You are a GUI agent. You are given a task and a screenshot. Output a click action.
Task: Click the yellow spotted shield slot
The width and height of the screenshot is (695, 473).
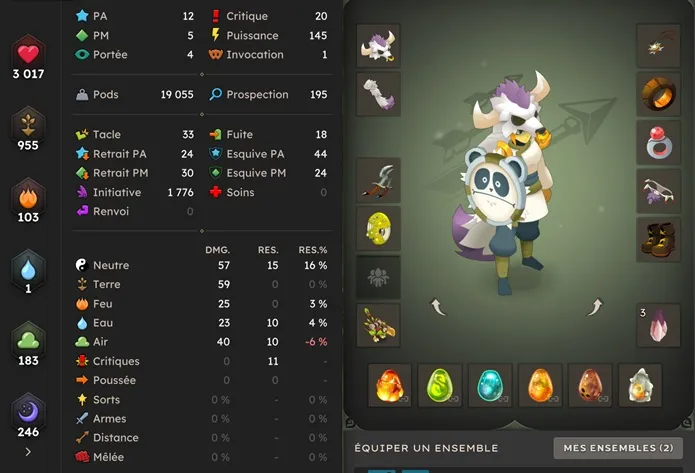coord(378,228)
